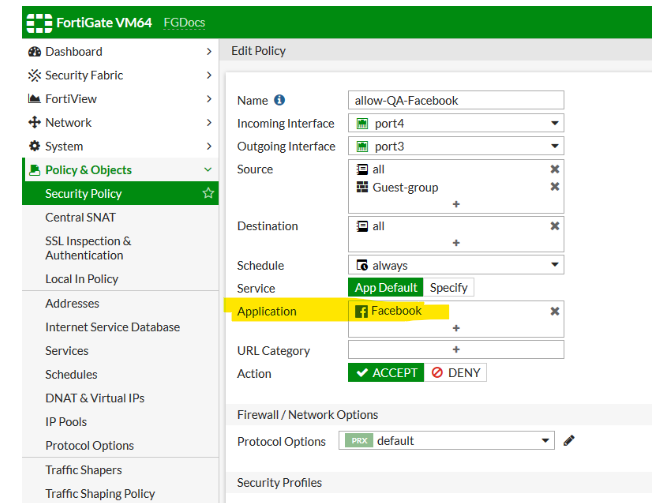The width and height of the screenshot is (652, 503).
Task: Expand the Network chevron
Action: pyautogui.click(x=209, y=122)
